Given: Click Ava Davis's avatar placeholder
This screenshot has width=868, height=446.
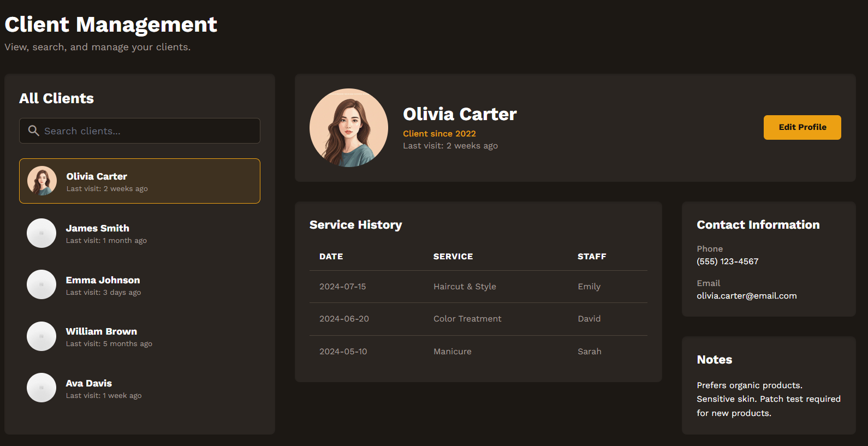Looking at the screenshot, I should click(x=41, y=388).
